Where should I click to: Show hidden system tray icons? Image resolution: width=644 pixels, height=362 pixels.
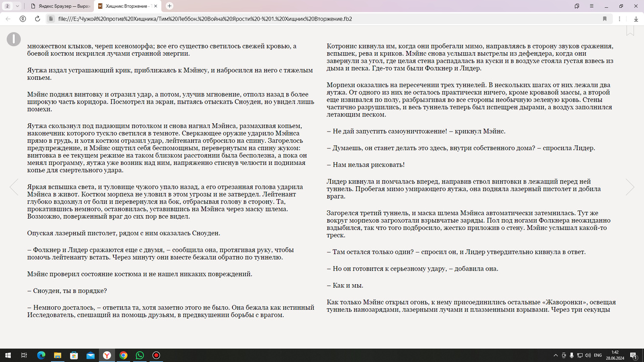[555, 355]
